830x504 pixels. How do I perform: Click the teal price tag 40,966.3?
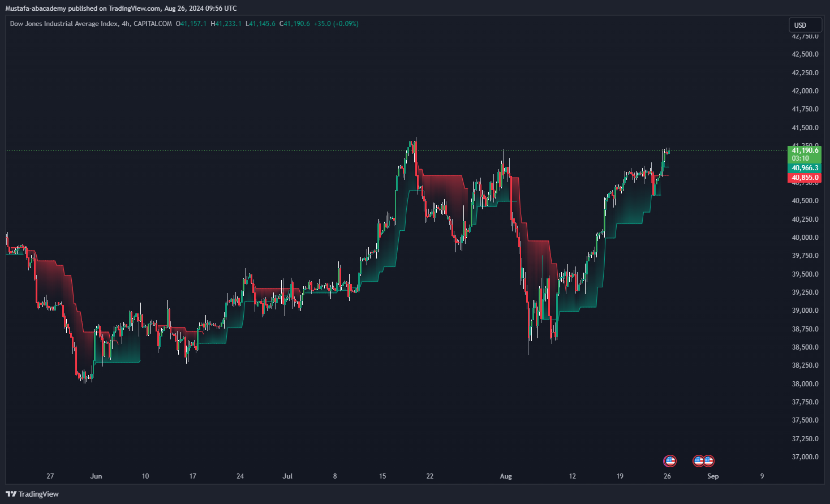(805, 168)
